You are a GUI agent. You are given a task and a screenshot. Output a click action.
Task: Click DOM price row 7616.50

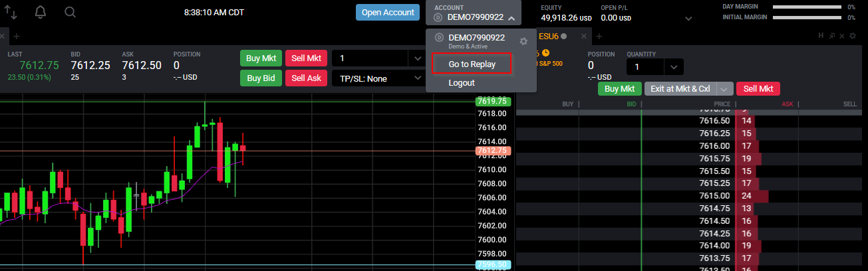pos(714,121)
